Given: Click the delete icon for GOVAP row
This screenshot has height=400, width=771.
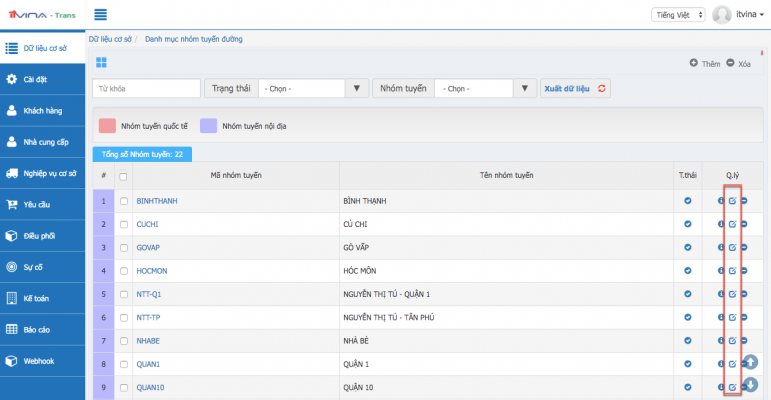Looking at the screenshot, I should pyautogui.click(x=744, y=247).
